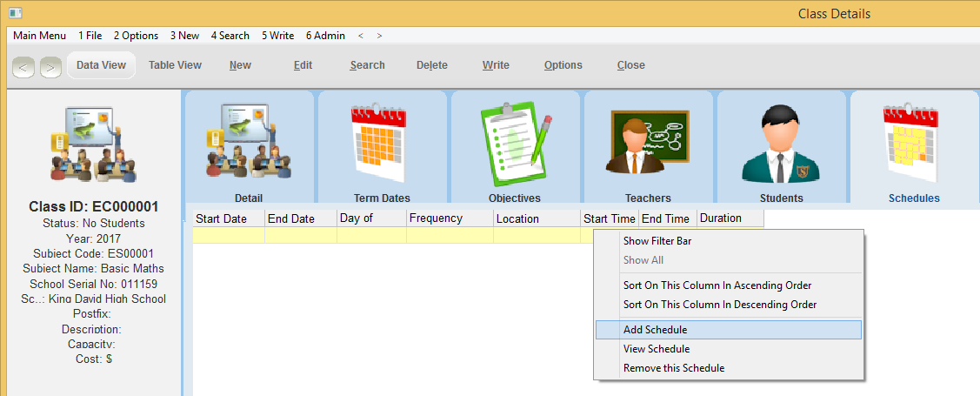The width and height of the screenshot is (980, 396).
Task: Click the forward arrow navigation button
Action: point(50,66)
